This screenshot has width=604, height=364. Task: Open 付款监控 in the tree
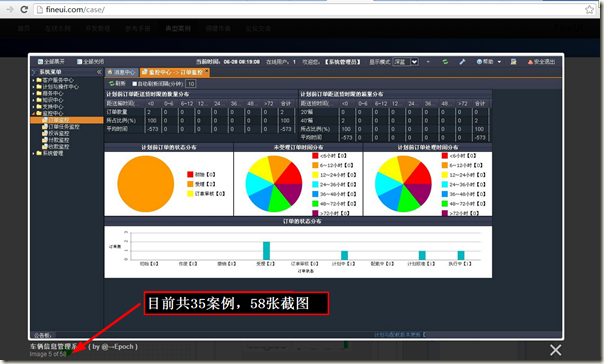(x=59, y=140)
